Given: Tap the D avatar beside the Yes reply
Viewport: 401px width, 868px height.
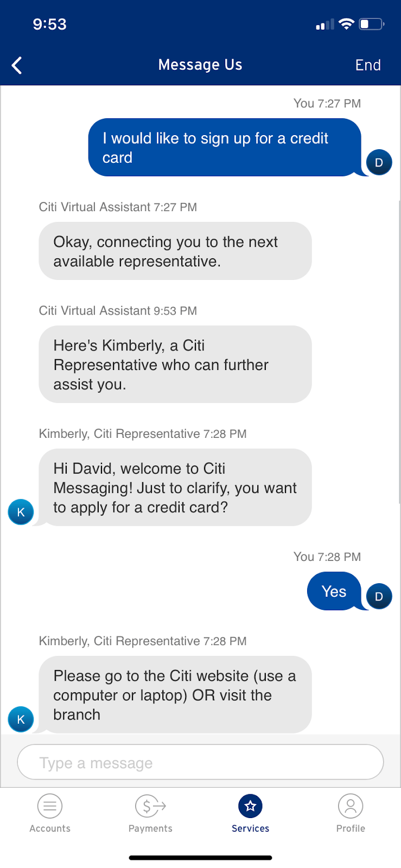Looking at the screenshot, I should click(379, 596).
